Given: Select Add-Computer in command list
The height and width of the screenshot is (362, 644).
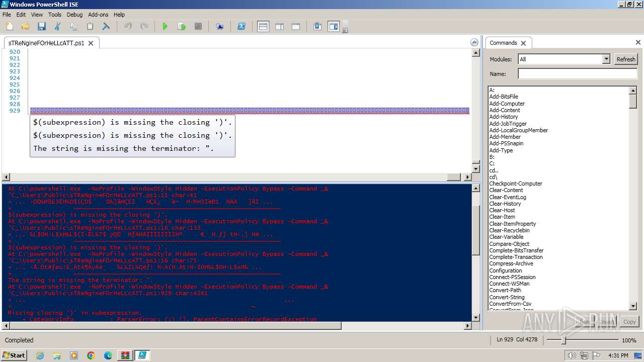Looking at the screenshot, I should 507,104.
